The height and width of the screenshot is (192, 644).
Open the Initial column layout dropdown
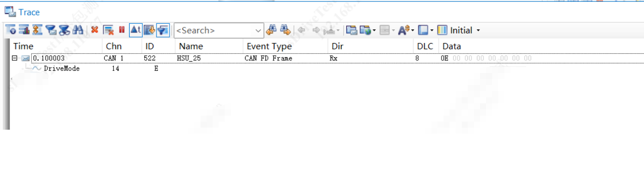tap(478, 30)
